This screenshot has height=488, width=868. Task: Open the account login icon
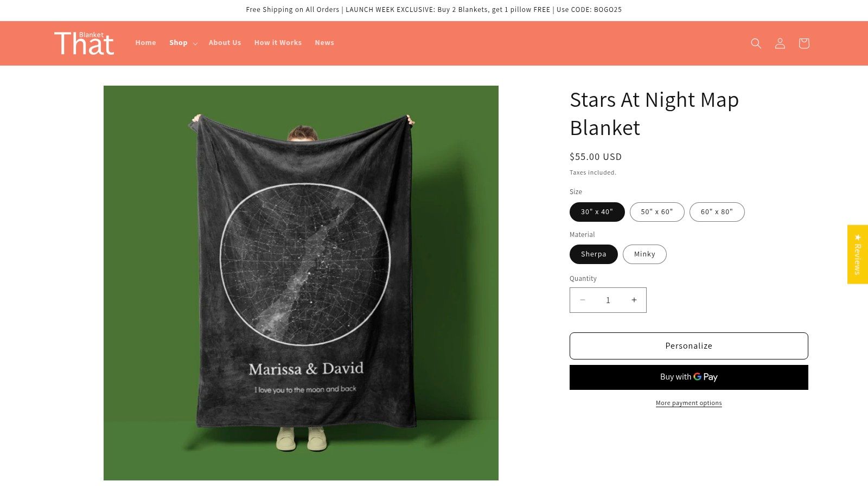pos(780,43)
